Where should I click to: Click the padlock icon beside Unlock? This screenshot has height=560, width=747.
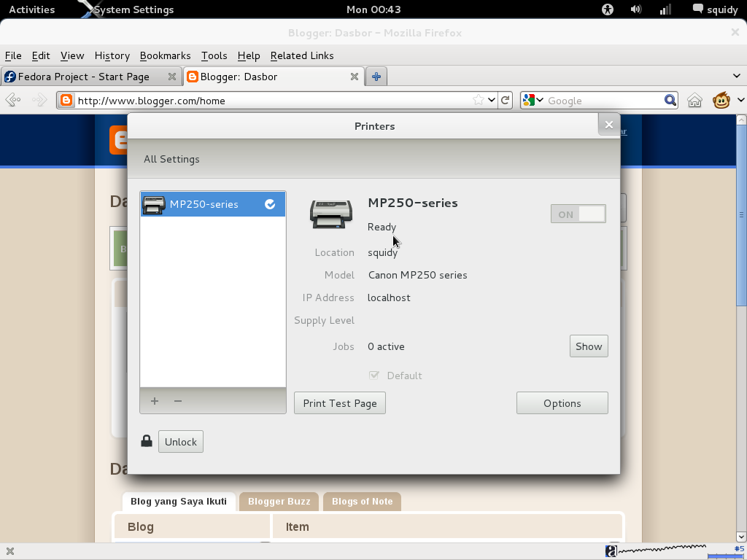(x=147, y=441)
